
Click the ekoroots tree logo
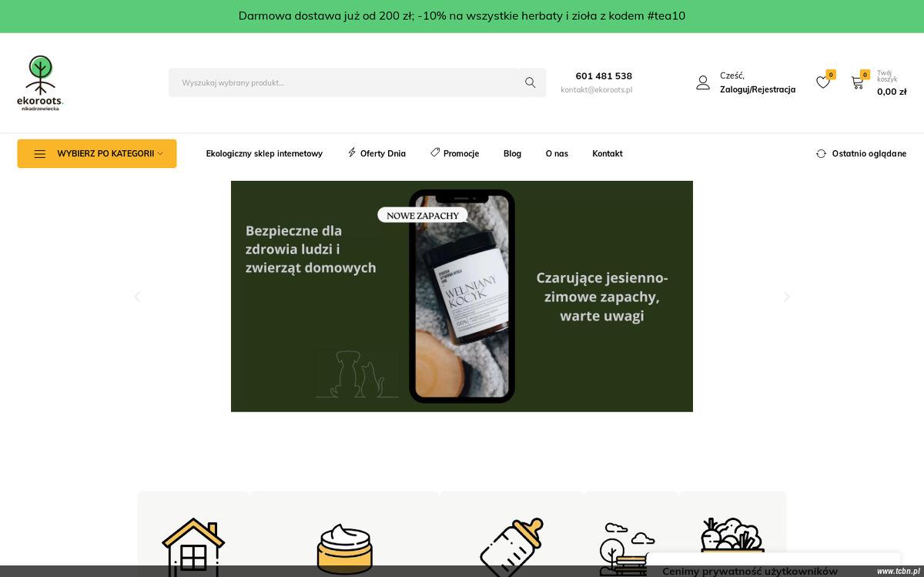tap(40, 82)
